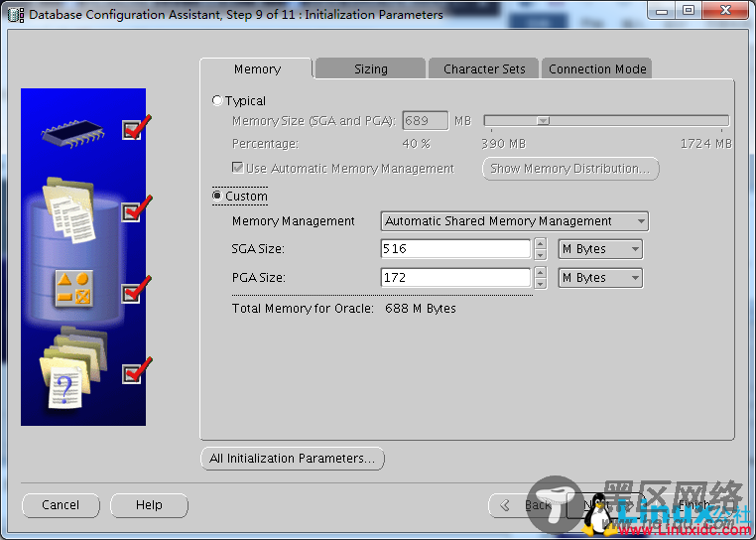The image size is (756, 540).
Task: Open SGA Size units dropdown
Action: pyautogui.click(x=600, y=249)
